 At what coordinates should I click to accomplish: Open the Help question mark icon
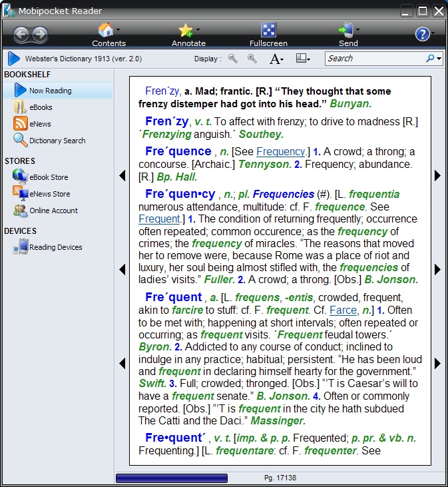pos(422,34)
